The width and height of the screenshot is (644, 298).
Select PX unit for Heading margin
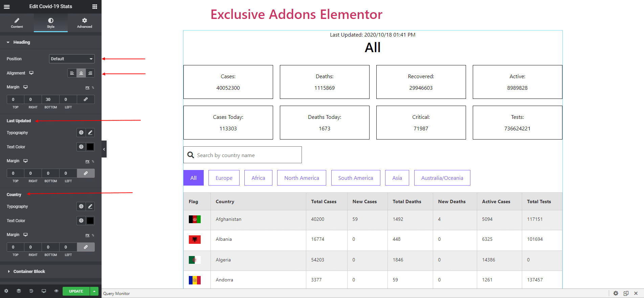(x=87, y=88)
